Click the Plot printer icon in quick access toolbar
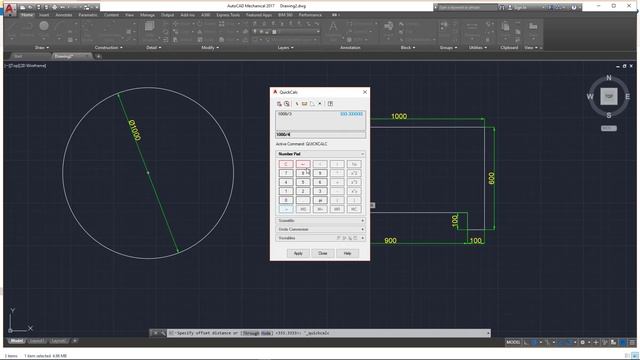Image resolution: width=640 pixels, height=360 pixels. (x=54, y=7)
